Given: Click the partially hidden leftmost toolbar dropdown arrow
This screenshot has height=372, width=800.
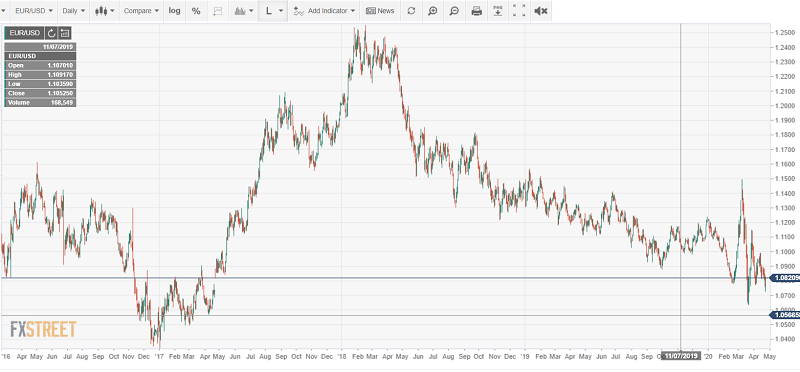Looking at the screenshot, I should [x=4, y=11].
